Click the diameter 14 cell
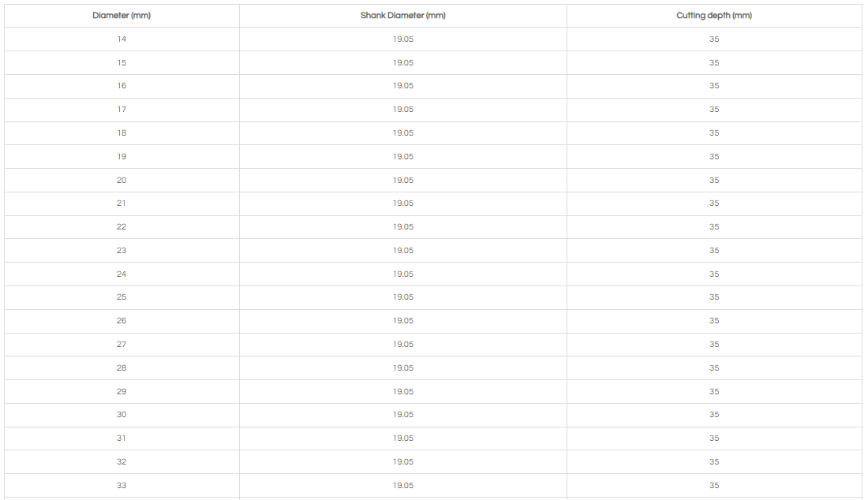 coord(122,39)
